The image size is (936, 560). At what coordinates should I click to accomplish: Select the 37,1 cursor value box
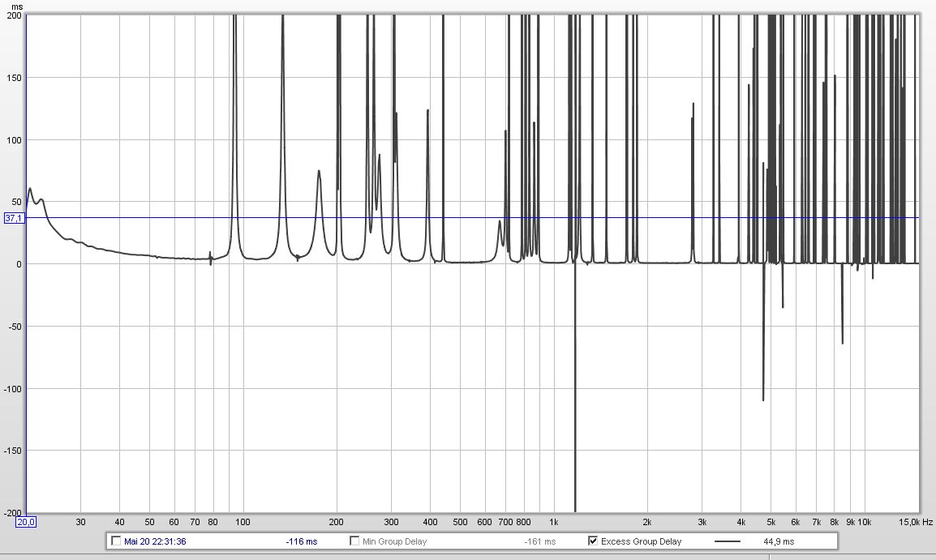pos(14,218)
